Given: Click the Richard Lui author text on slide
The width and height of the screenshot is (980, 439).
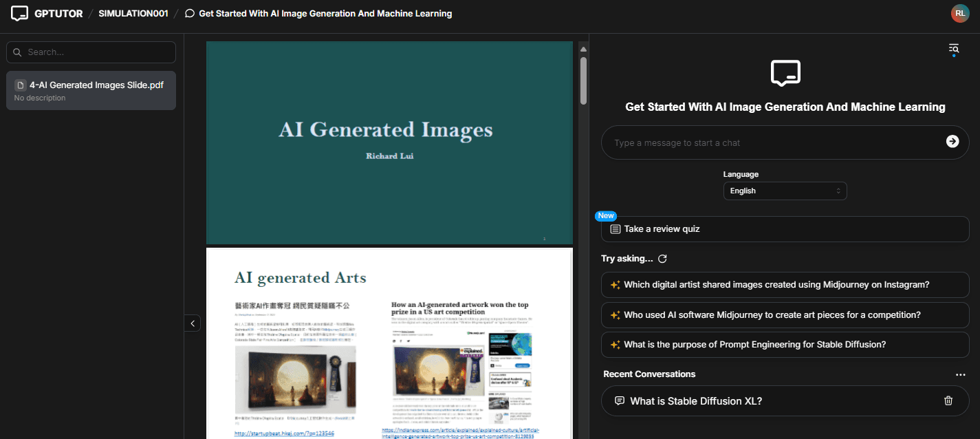Looking at the screenshot, I should pos(390,156).
